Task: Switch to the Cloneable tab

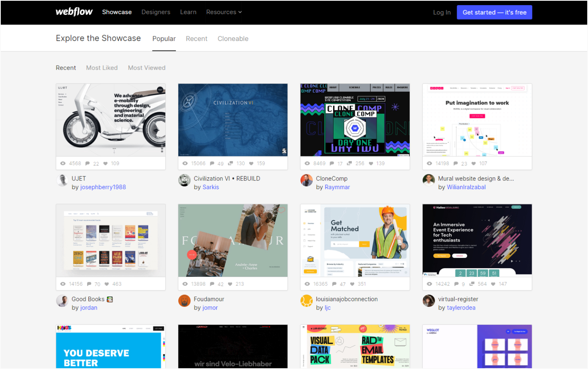Action: (233, 39)
